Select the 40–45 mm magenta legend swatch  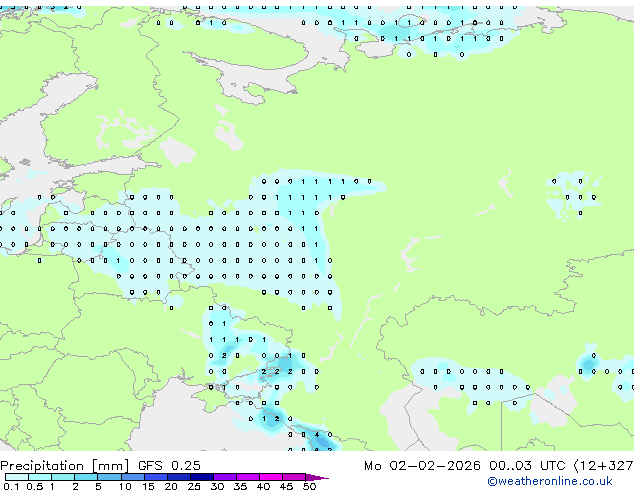(x=271, y=477)
